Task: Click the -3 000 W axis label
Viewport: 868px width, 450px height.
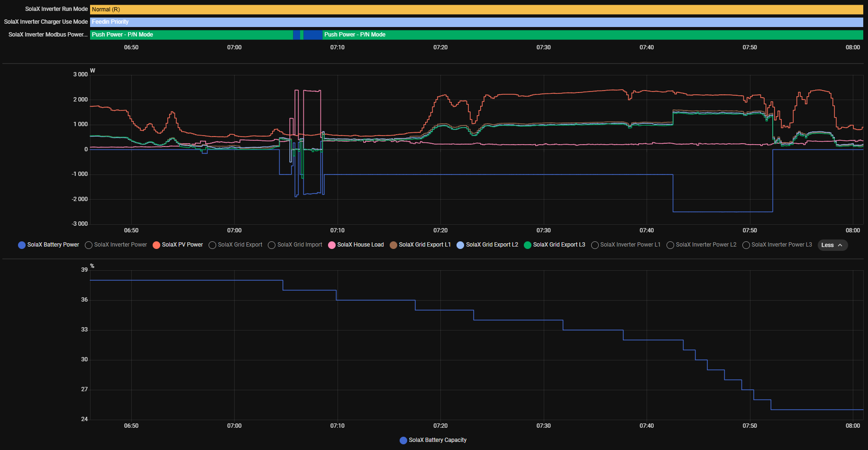Action: [80, 224]
